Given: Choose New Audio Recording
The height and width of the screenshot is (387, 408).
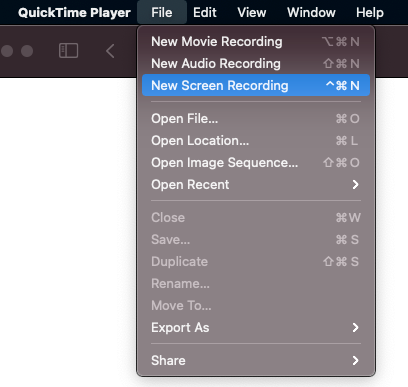Looking at the screenshot, I should tap(256, 63).
